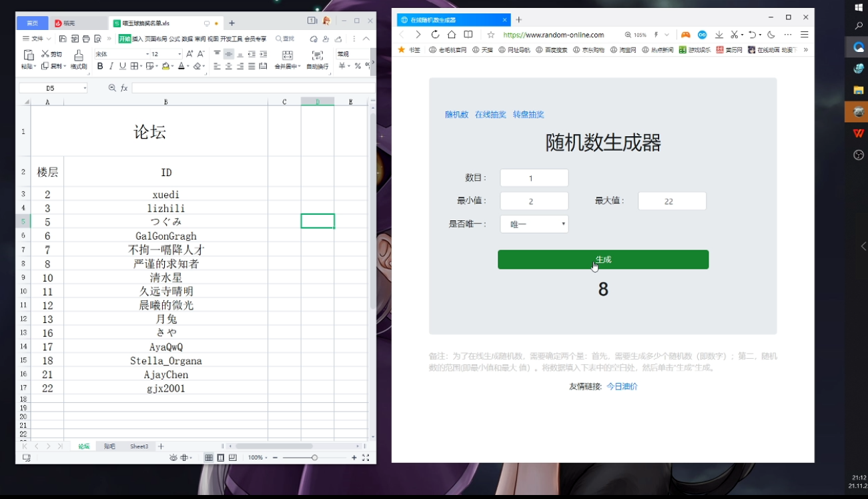Click the browser download arrow icon
The image size is (868, 499).
tap(719, 35)
